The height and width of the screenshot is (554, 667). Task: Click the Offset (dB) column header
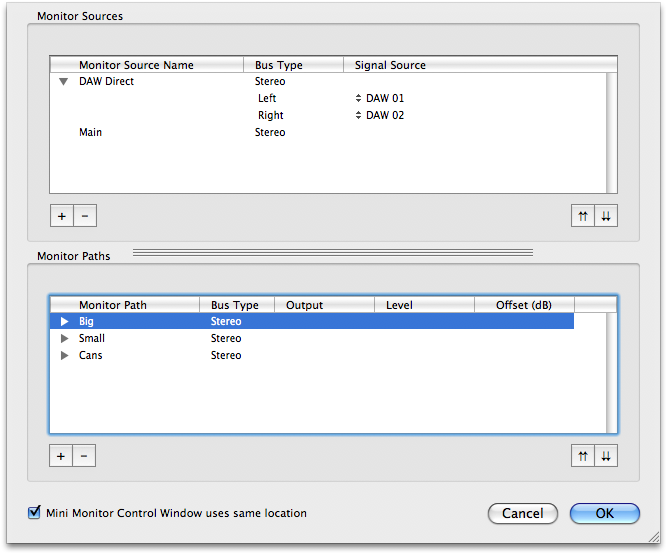coord(524,305)
